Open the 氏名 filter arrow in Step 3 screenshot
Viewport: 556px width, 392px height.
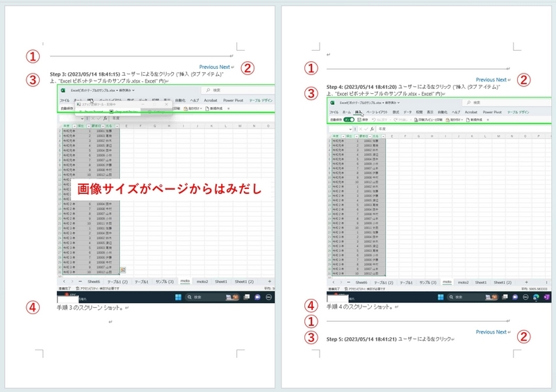tap(117, 126)
